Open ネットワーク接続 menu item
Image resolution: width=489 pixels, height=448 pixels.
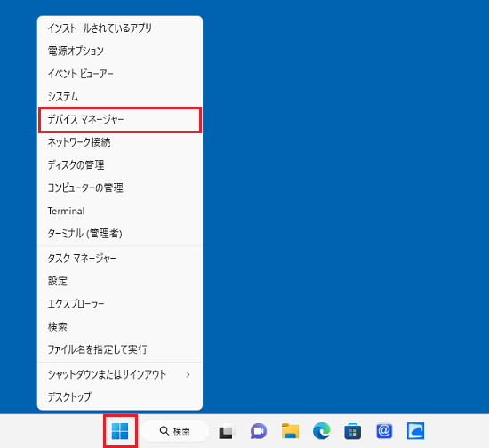pos(120,142)
